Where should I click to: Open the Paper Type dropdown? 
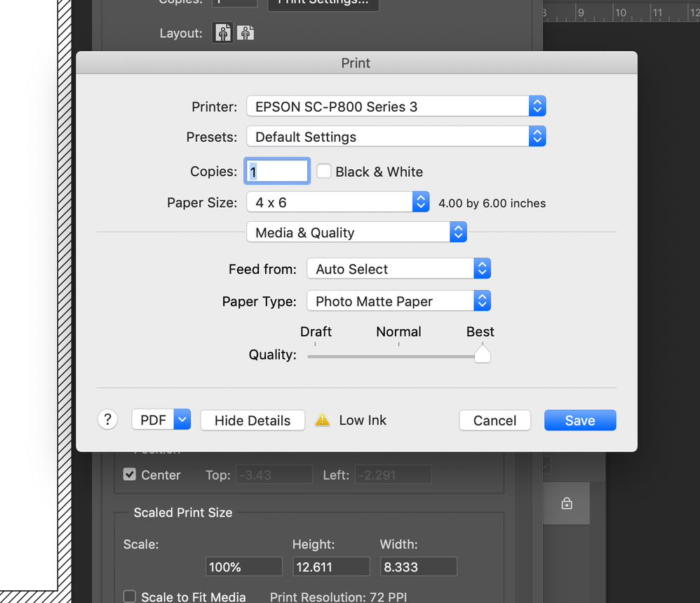click(x=398, y=300)
